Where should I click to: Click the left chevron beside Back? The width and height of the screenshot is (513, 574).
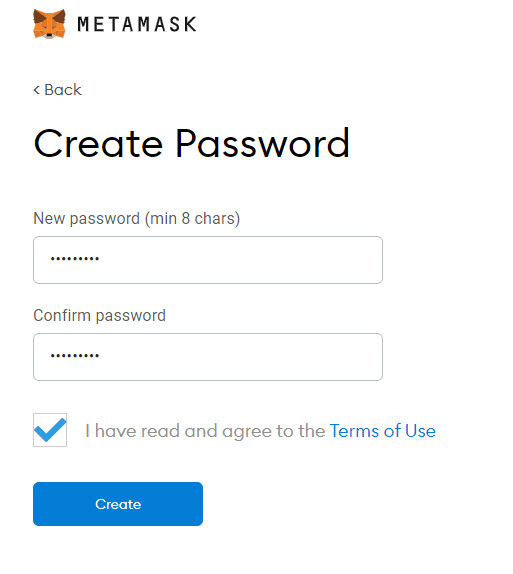36,90
